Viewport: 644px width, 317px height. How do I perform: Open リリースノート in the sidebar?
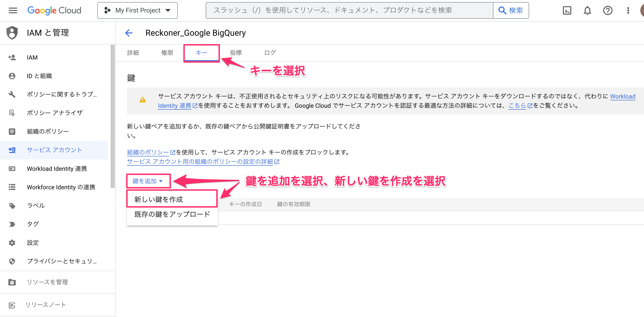tap(57, 305)
